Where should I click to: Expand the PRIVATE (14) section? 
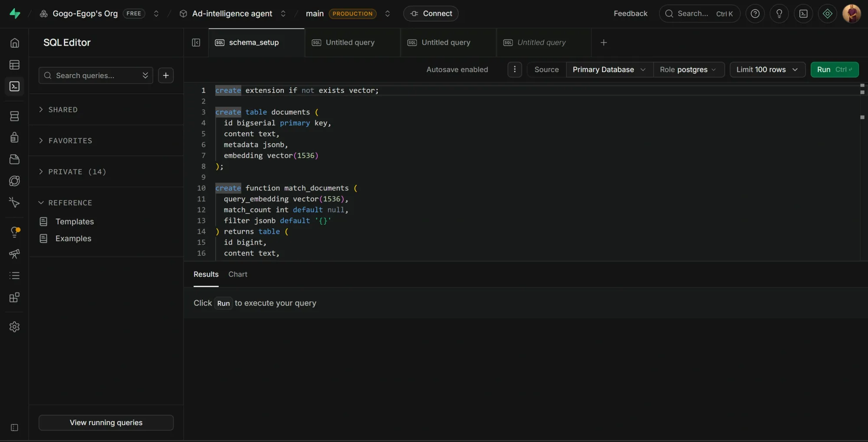coord(72,172)
